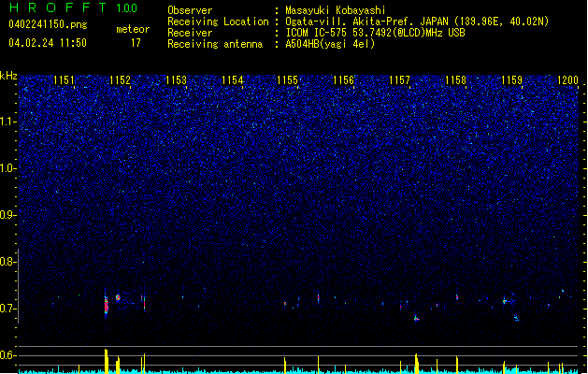Image resolution: width=588 pixels, height=374 pixels.
Task: Click the Ogata-vill. Akita-Pref. JAPAN location text
Action: coord(417,22)
